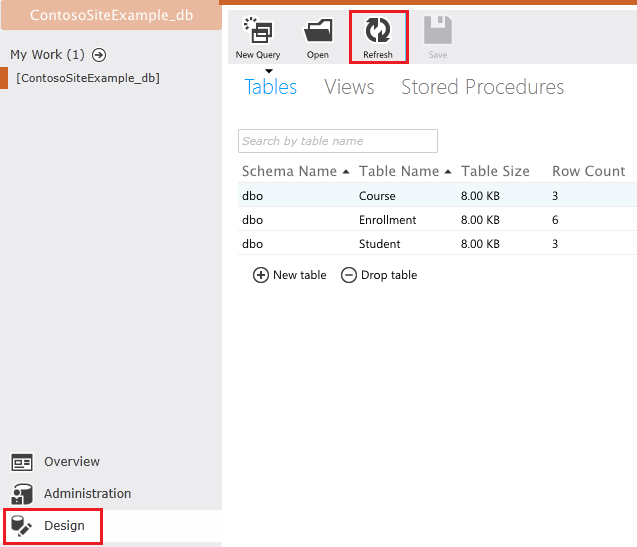The height and width of the screenshot is (547, 637).
Task: Open the Administration section icon
Action: tap(23, 494)
